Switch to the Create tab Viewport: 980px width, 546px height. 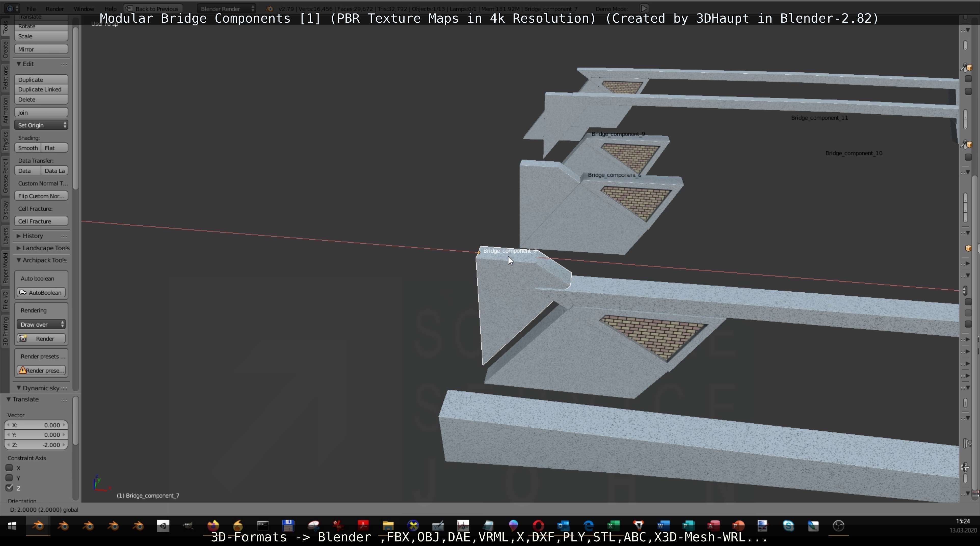(5, 50)
